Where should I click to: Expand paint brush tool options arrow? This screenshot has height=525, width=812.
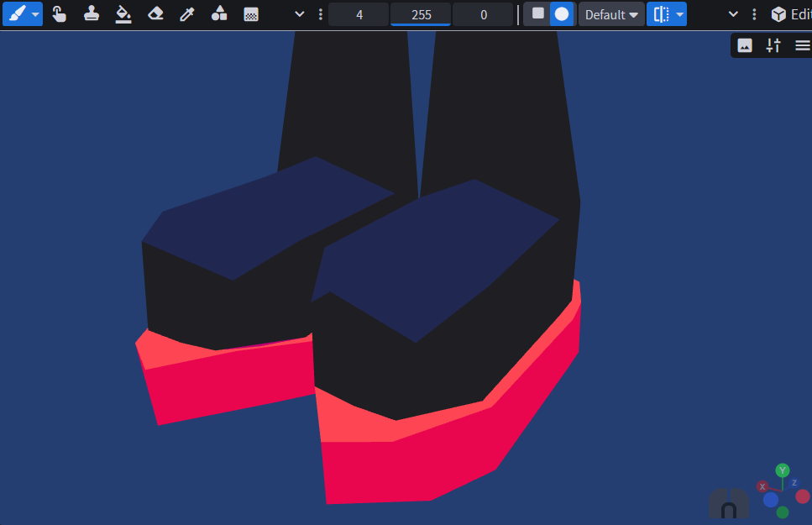(x=35, y=14)
